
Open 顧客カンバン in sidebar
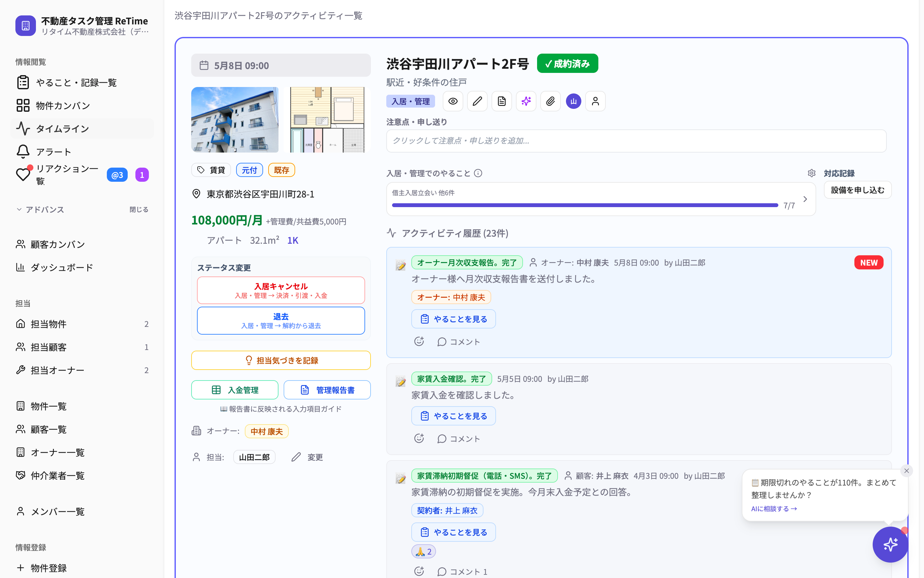coord(82,244)
